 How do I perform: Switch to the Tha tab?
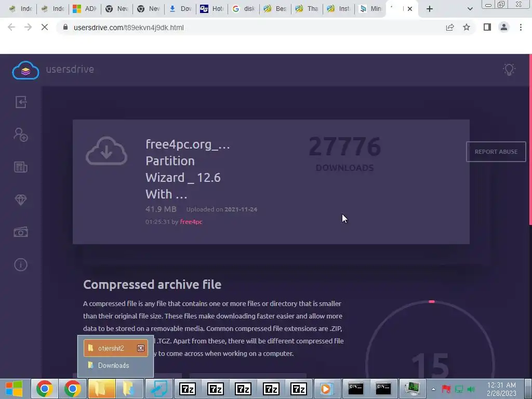click(x=307, y=9)
